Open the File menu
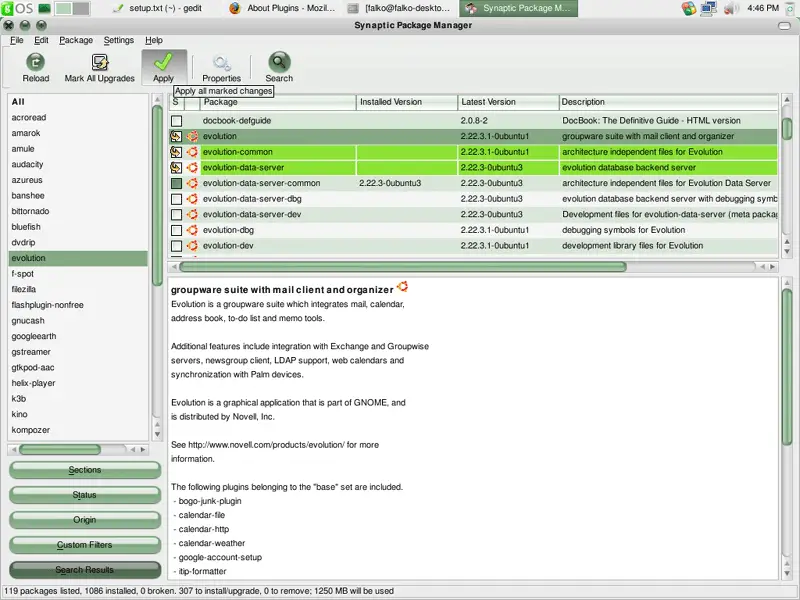The width and height of the screenshot is (800, 600). pyautogui.click(x=17, y=40)
